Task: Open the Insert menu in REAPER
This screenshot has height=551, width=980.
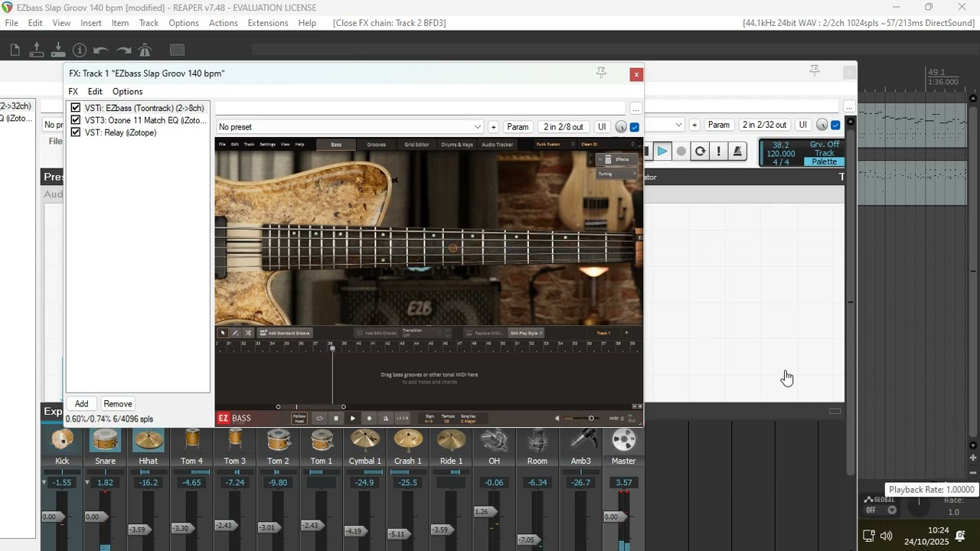Action: 91,23
